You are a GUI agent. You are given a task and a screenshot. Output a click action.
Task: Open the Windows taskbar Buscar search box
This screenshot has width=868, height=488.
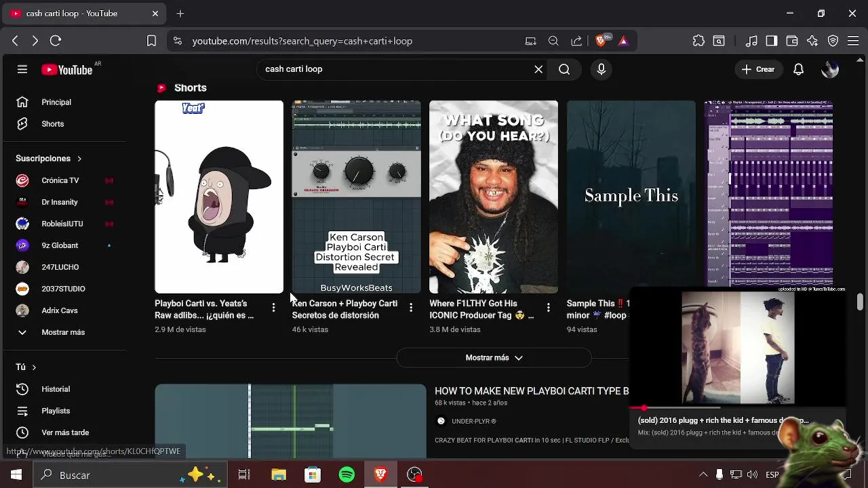pyautogui.click(x=130, y=474)
